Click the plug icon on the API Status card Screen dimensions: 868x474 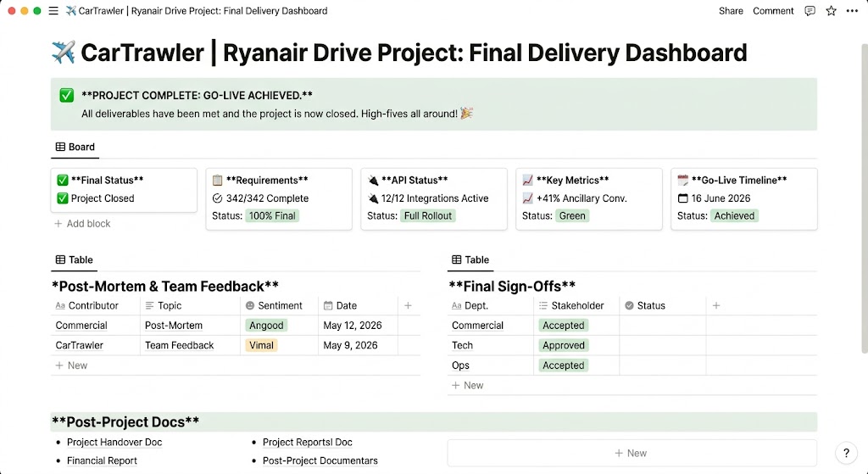[x=373, y=180]
